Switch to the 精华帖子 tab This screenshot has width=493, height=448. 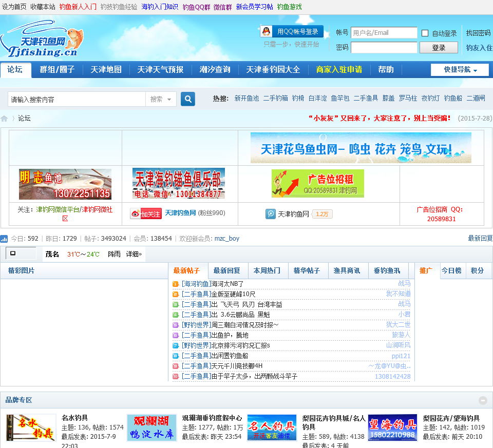307,270
